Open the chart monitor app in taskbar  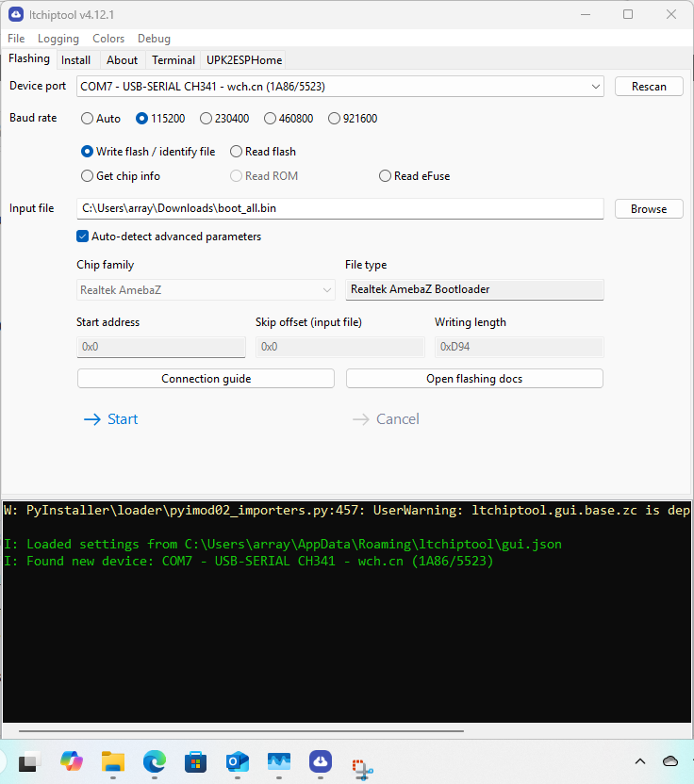pyautogui.click(x=279, y=761)
